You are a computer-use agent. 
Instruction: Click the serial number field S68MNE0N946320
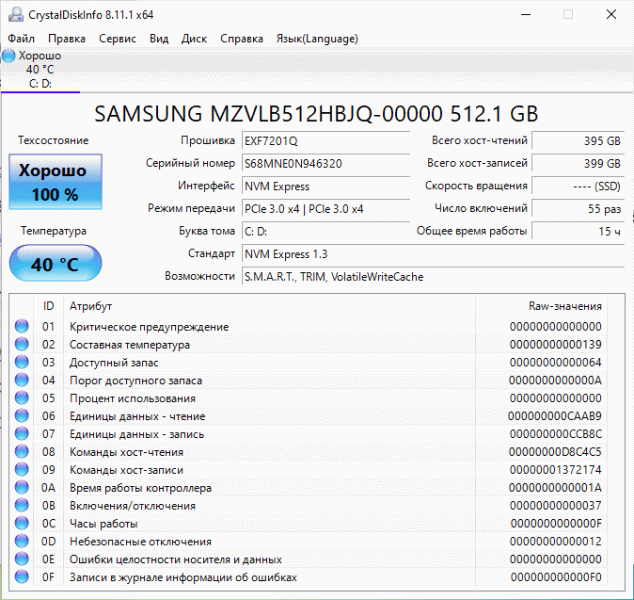(326, 163)
